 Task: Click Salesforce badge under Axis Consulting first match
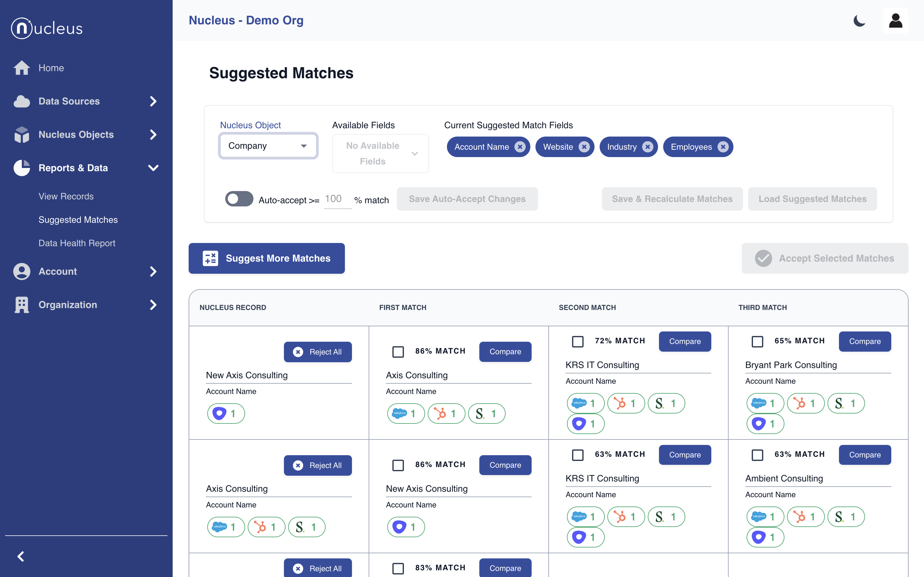pyautogui.click(x=406, y=413)
